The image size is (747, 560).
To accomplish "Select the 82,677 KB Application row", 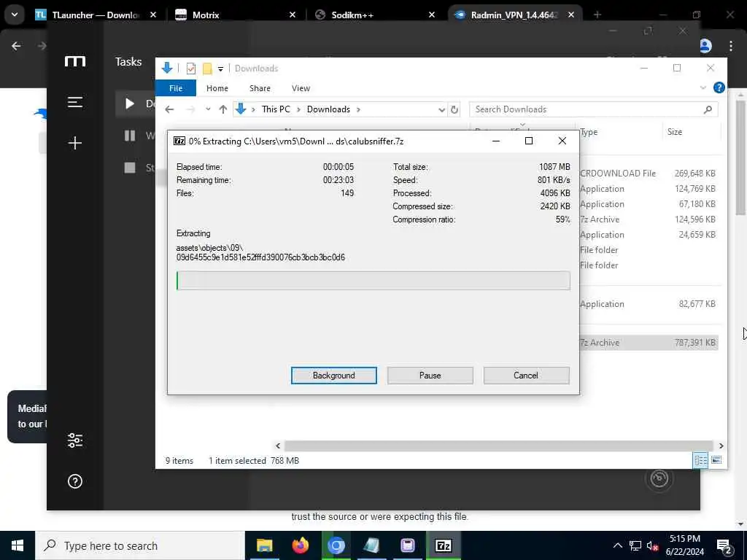I will pos(648,304).
